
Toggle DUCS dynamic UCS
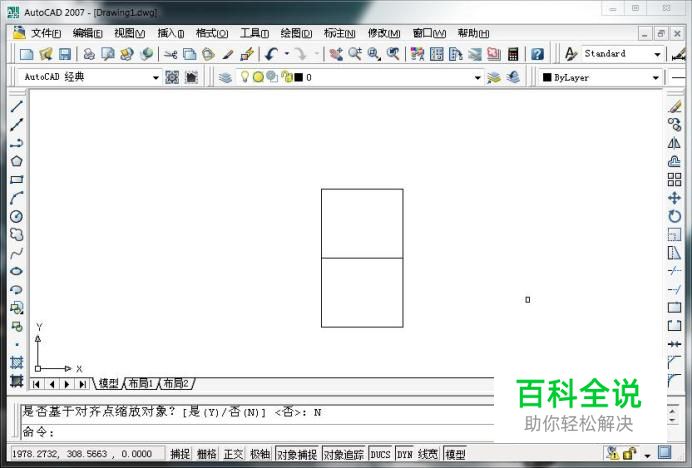380,454
